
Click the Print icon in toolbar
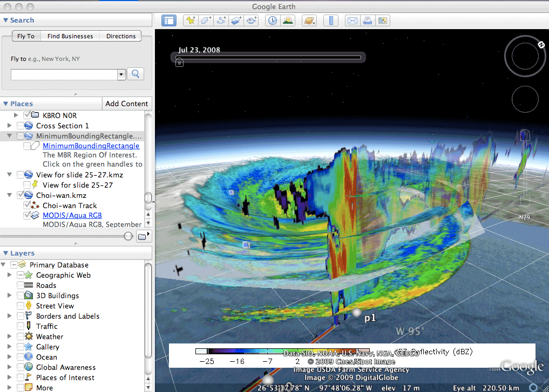pyautogui.click(x=367, y=21)
